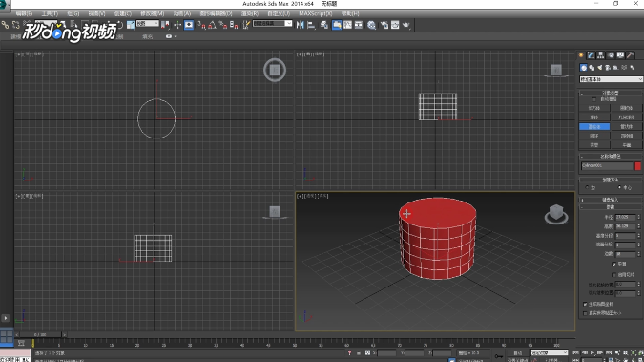
Task: Open the MAXScript menu
Action: pos(316,13)
